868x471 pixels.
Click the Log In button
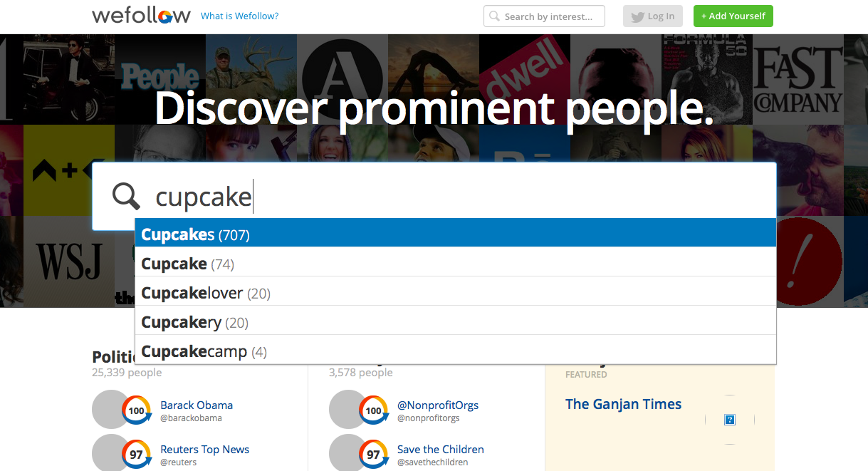click(653, 16)
